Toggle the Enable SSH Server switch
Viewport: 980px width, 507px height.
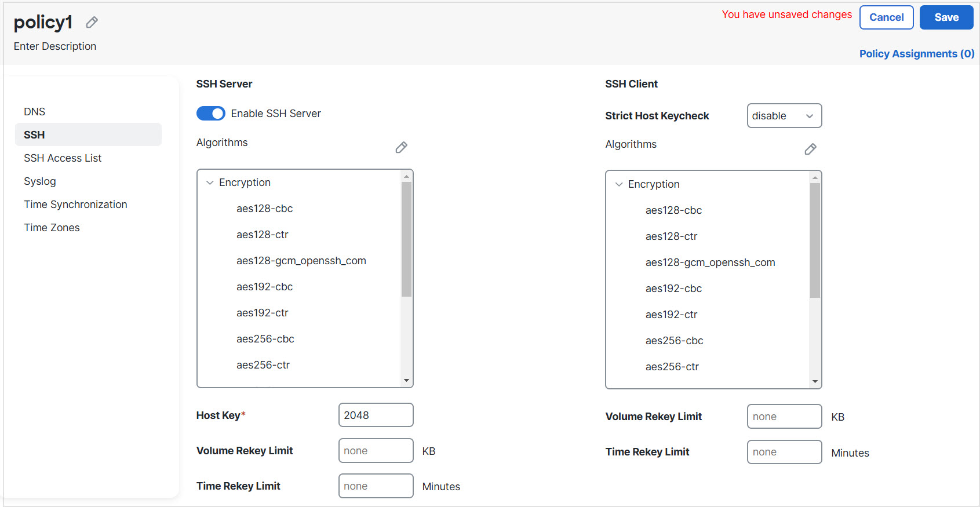210,114
